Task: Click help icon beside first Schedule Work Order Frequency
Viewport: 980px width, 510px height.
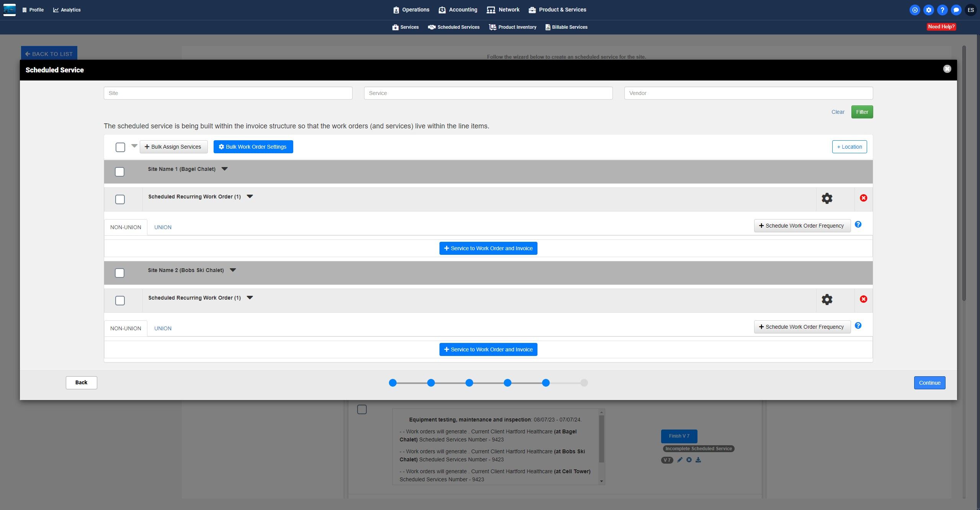Action: click(x=858, y=225)
